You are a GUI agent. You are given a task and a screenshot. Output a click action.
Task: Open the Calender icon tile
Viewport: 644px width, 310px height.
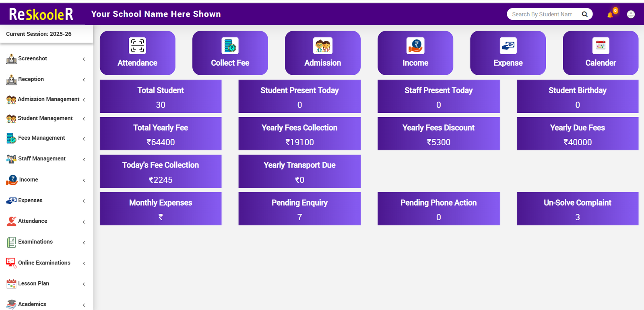pyautogui.click(x=601, y=46)
